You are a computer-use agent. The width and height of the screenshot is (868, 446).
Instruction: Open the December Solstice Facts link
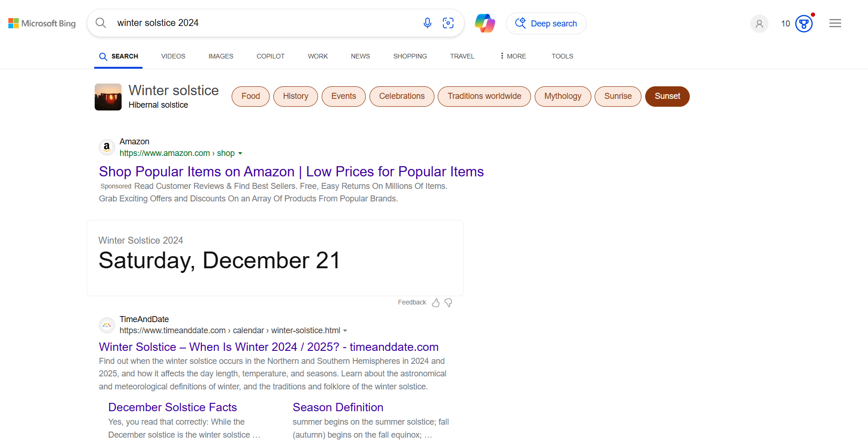click(x=172, y=407)
